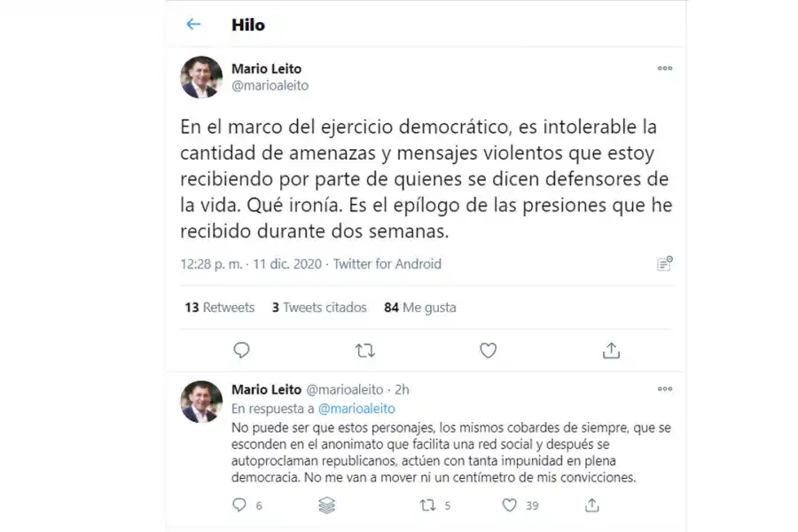The image size is (798, 532).
Task: Retweet the main tweet
Action: point(364,350)
